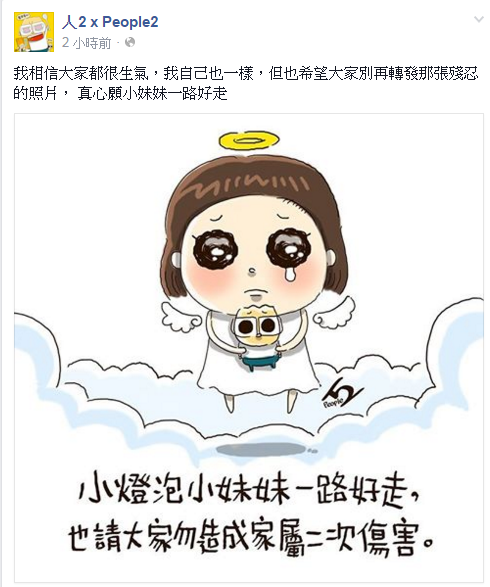
Task: Open the crying angel girl cartoon image
Action: tap(249, 348)
